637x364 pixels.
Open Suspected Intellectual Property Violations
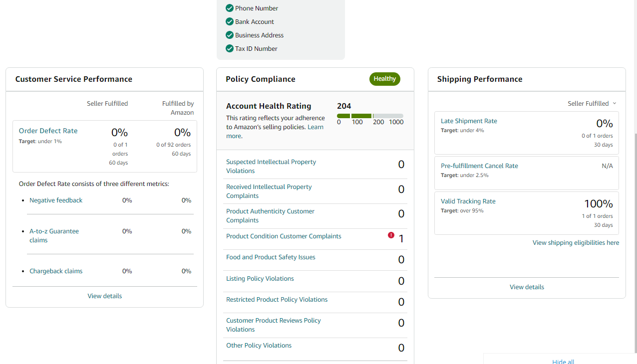click(271, 166)
